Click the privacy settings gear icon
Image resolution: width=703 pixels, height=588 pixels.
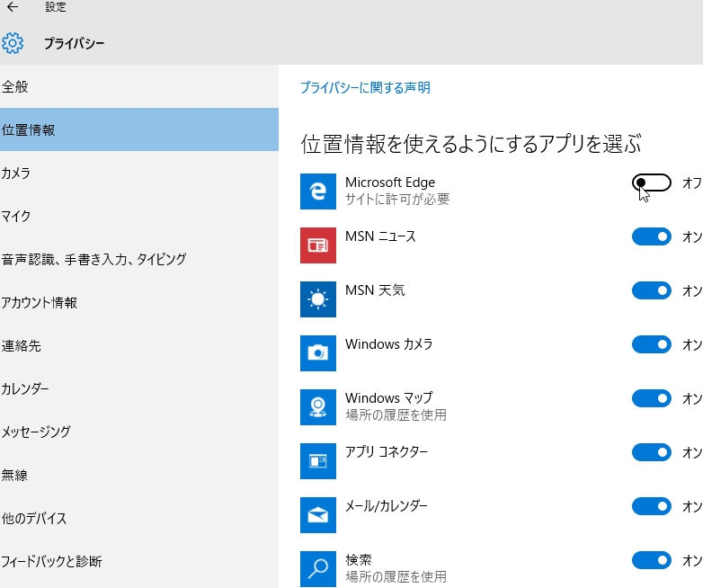12,43
